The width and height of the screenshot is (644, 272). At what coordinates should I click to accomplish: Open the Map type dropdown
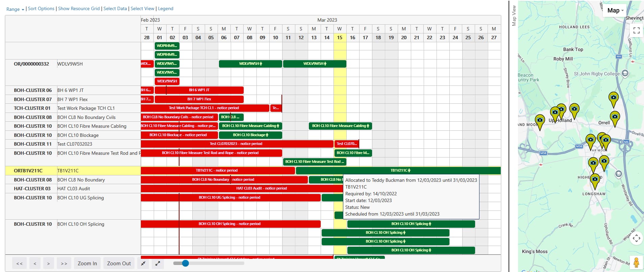tap(615, 10)
